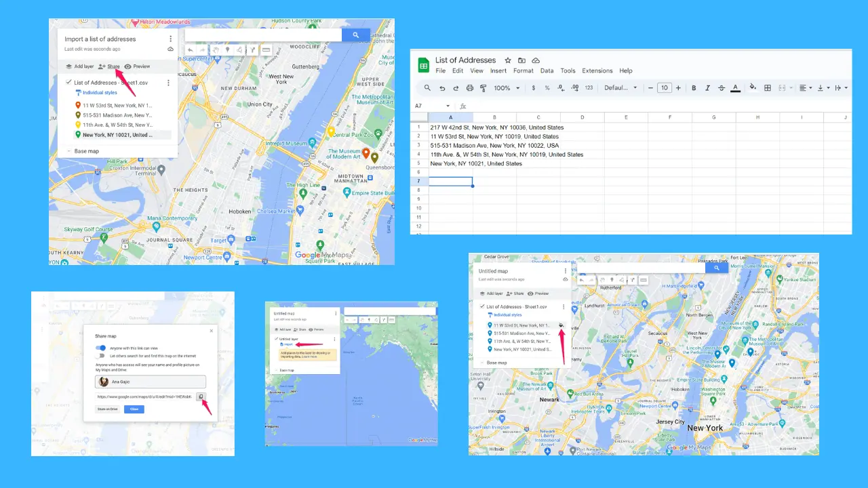Click the blue Close button in Share map
868x488 pixels.
[x=134, y=409]
